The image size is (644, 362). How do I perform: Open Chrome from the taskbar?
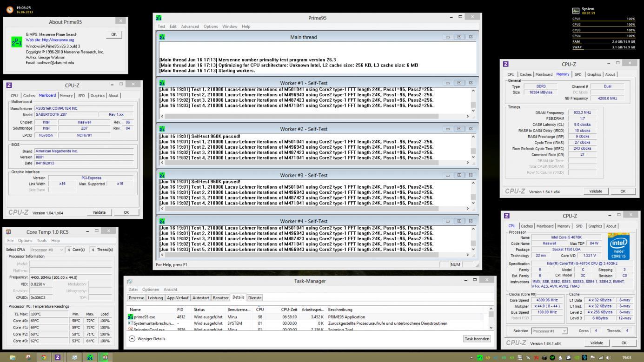(x=43, y=357)
